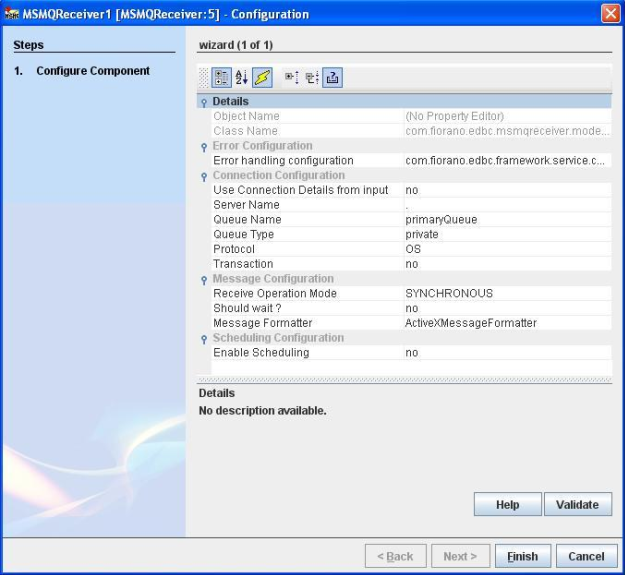Click the 'No description available.' text

pos(262,410)
